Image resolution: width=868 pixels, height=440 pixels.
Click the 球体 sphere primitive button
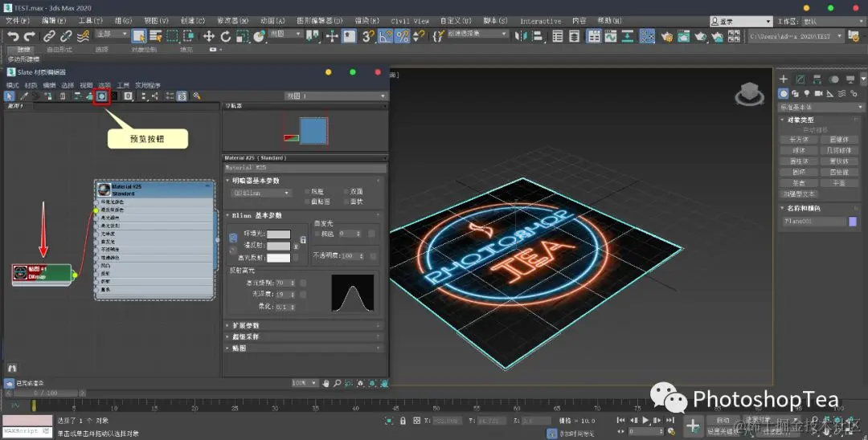(798, 150)
